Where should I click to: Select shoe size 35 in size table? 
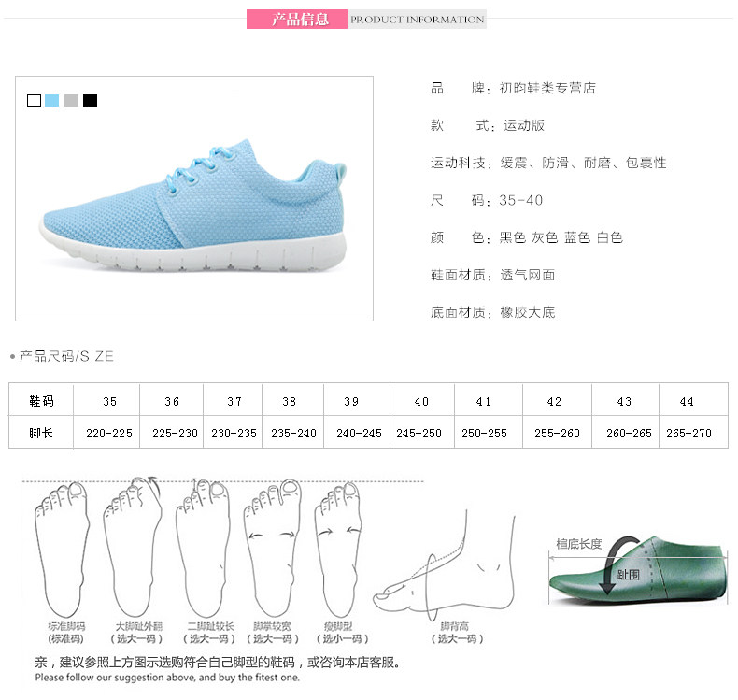[109, 402]
